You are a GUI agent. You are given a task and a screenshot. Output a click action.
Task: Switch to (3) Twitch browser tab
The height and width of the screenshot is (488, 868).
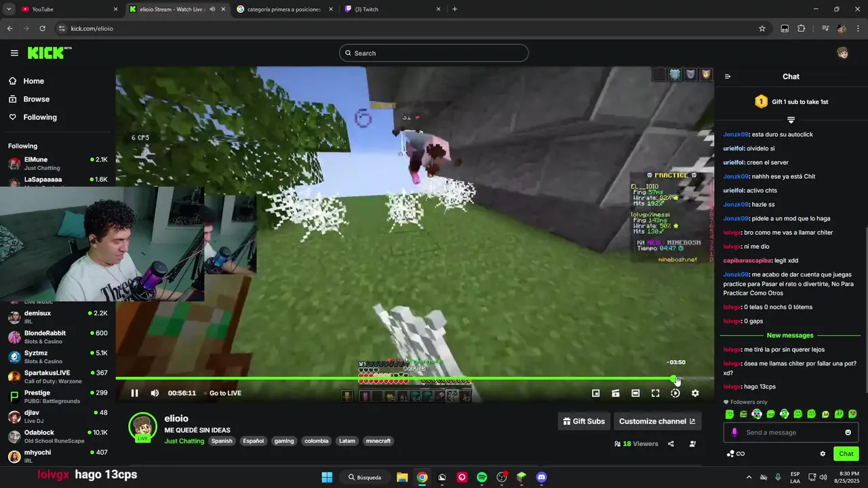click(393, 9)
